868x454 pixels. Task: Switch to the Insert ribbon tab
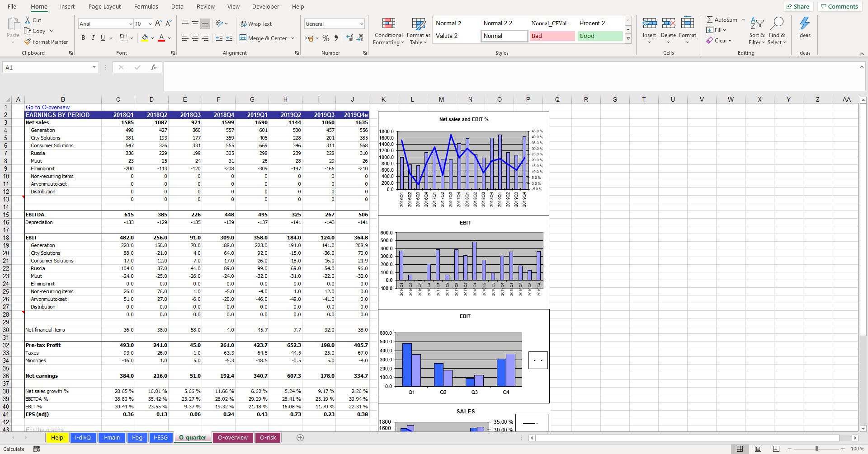67,6
